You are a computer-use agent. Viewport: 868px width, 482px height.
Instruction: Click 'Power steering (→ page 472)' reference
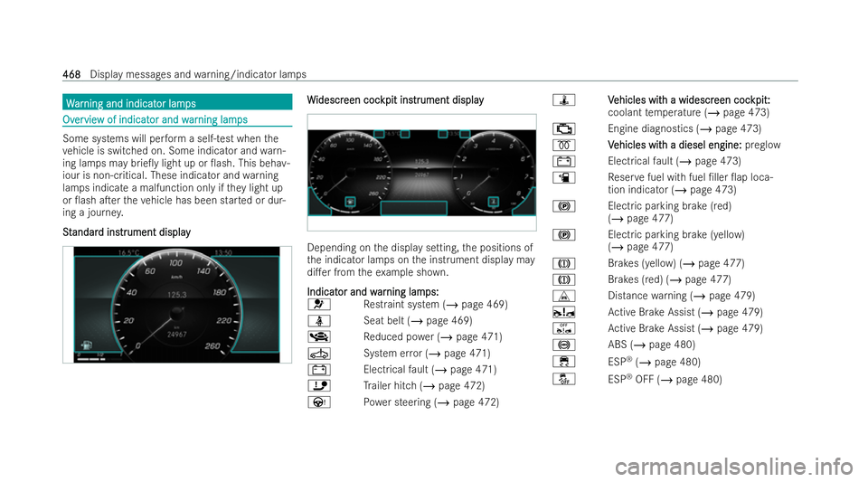(431, 402)
